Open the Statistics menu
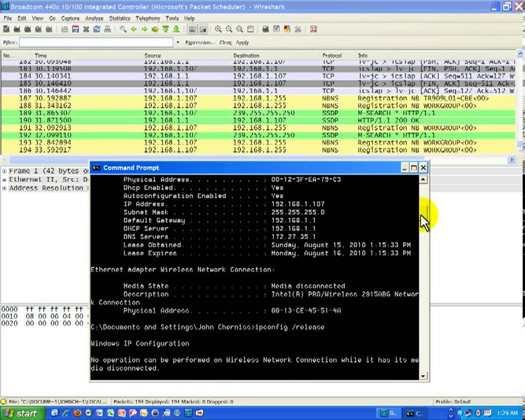525x420 pixels. tap(120, 19)
